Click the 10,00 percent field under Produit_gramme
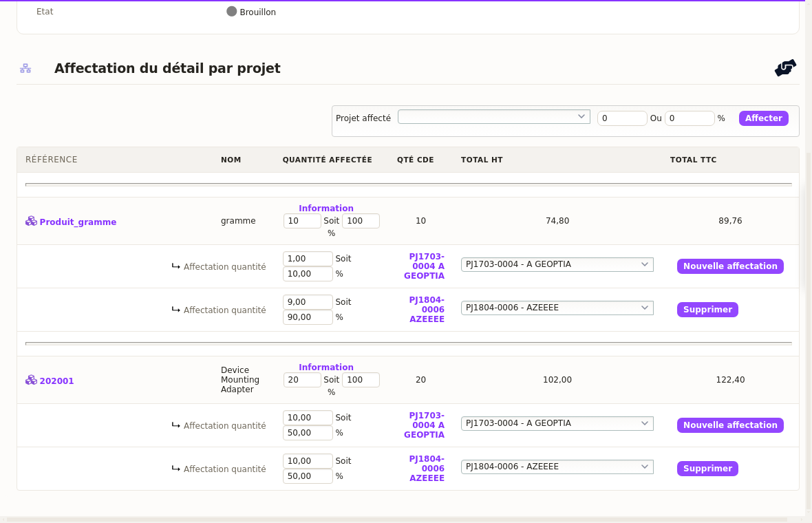 (308, 274)
